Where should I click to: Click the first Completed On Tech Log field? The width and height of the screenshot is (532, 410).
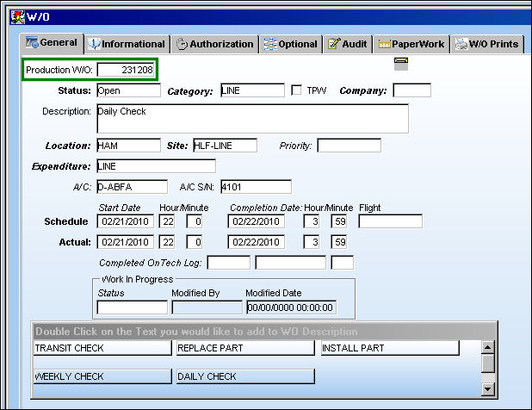pos(229,263)
